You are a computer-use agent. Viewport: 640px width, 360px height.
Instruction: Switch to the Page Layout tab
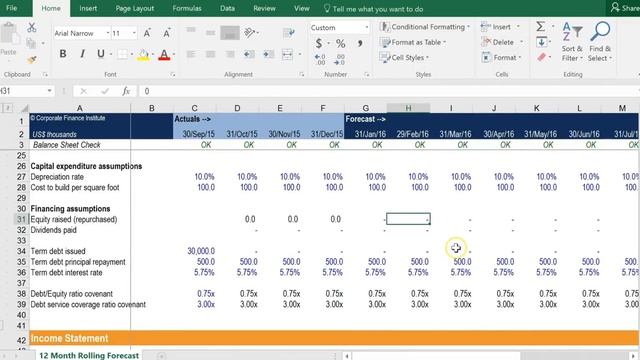[x=135, y=8]
